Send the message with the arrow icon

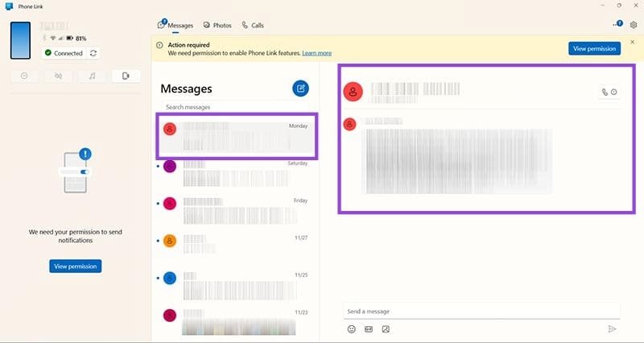pyautogui.click(x=612, y=329)
